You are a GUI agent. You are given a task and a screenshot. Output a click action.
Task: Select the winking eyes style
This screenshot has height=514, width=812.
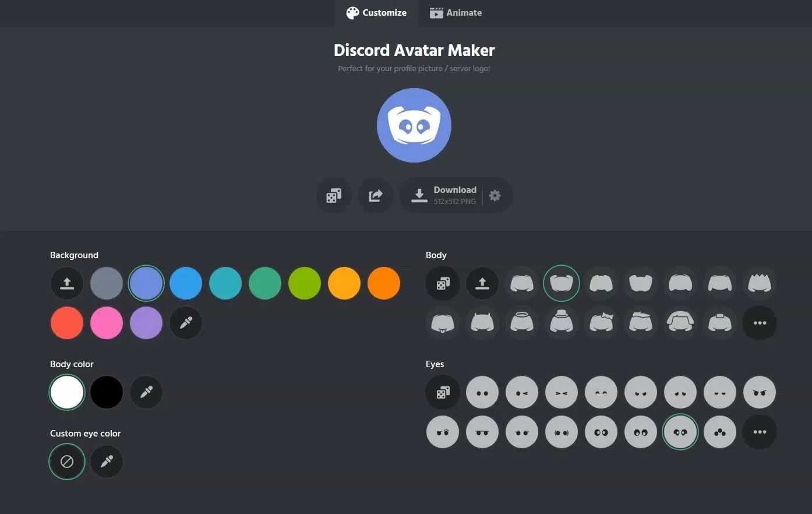pyautogui.click(x=522, y=392)
